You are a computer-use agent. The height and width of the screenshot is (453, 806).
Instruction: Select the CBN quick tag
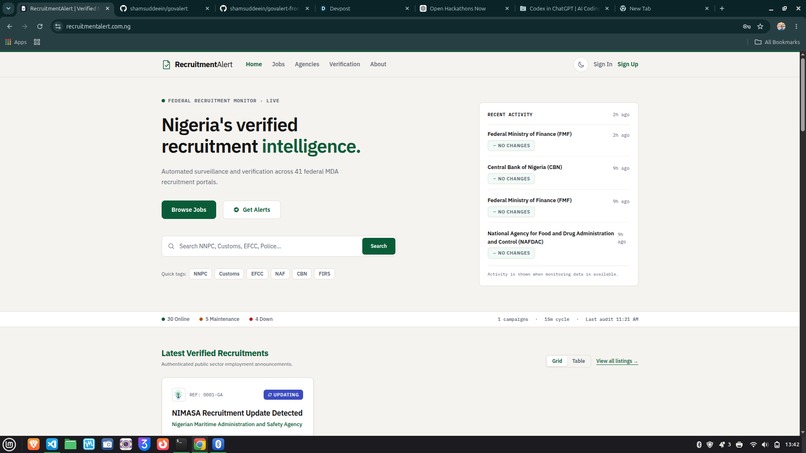pyautogui.click(x=302, y=274)
